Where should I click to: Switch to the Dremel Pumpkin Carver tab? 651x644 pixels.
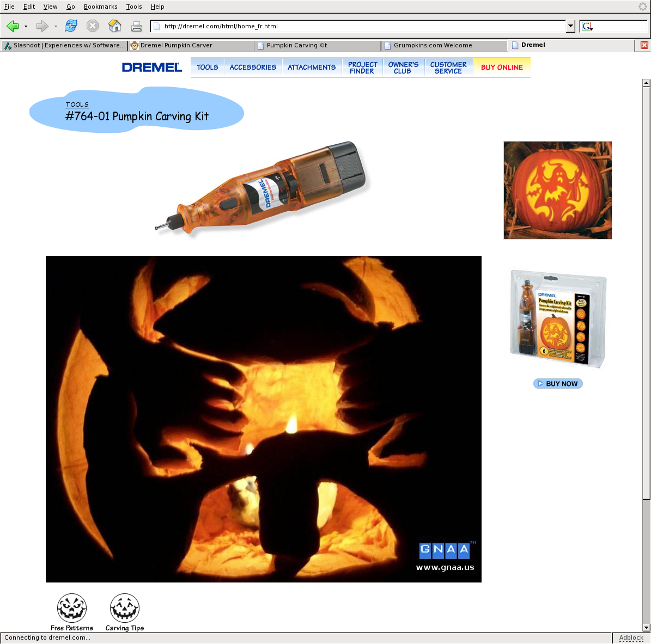point(191,45)
